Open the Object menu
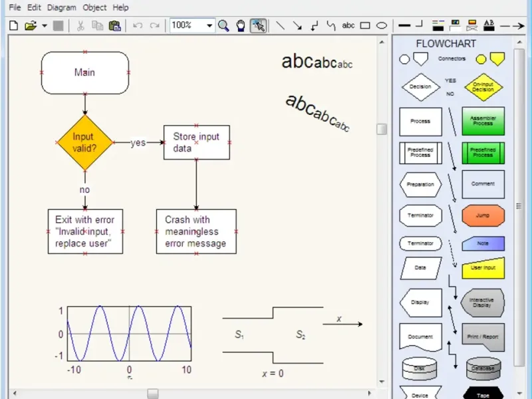 click(x=94, y=7)
